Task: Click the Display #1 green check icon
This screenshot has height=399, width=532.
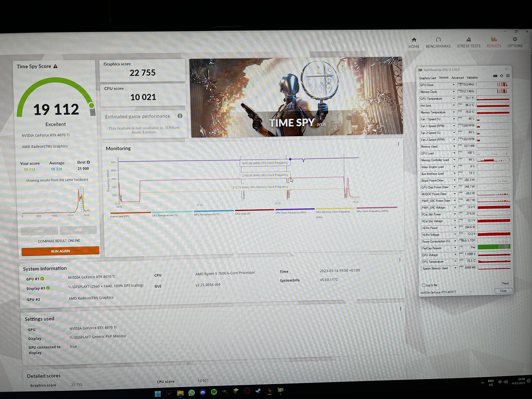Action: 48,288
